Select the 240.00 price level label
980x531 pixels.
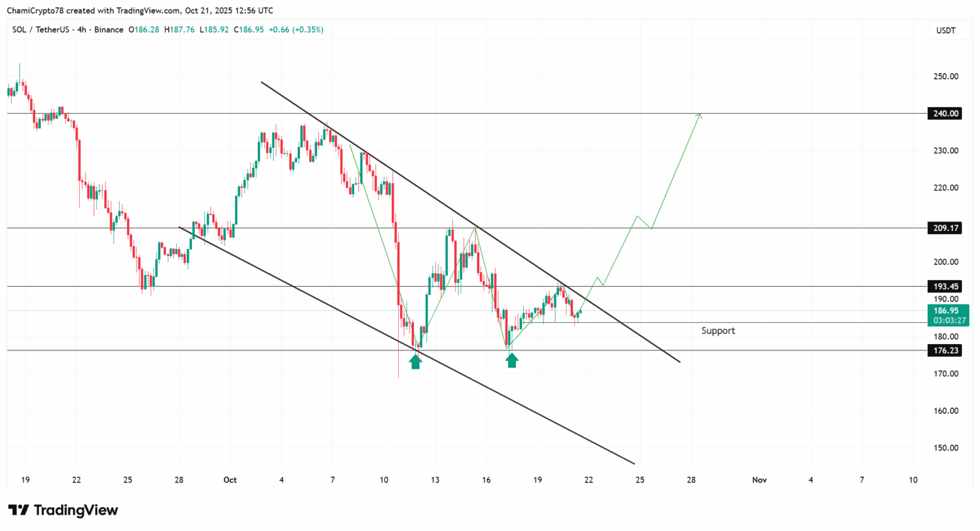pos(946,114)
